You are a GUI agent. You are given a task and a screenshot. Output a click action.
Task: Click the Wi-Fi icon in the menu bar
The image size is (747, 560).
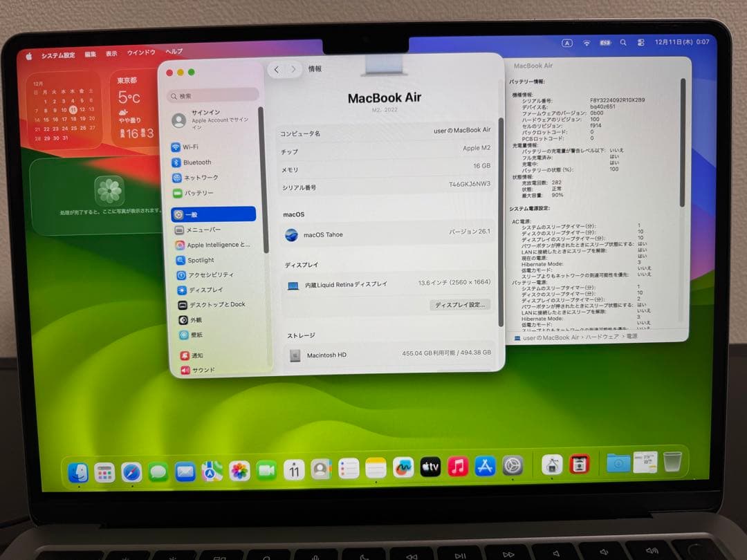coord(585,42)
